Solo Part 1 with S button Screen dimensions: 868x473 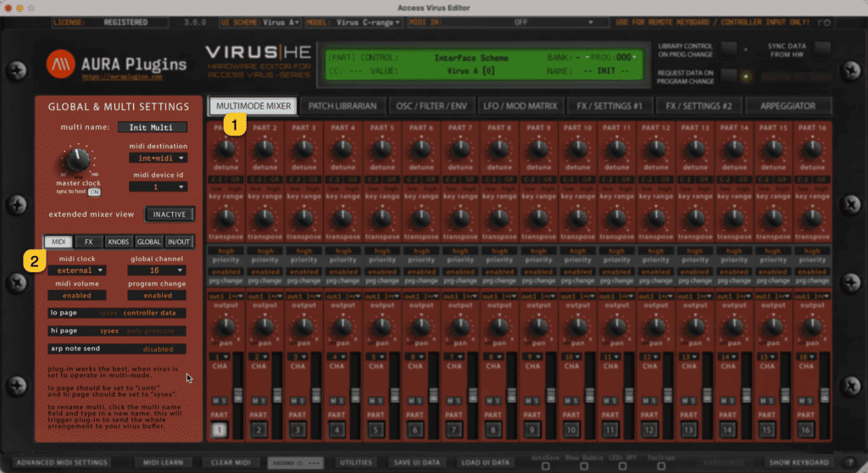pyautogui.click(x=224, y=400)
